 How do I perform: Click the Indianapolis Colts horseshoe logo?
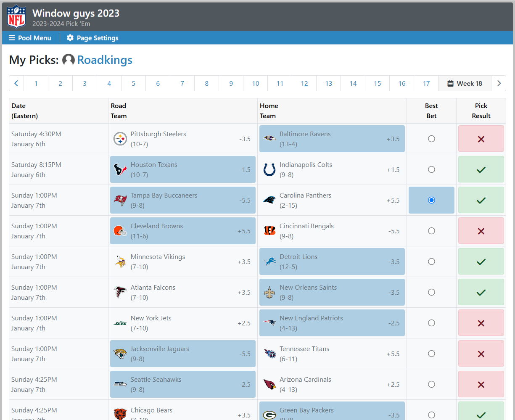coord(269,169)
